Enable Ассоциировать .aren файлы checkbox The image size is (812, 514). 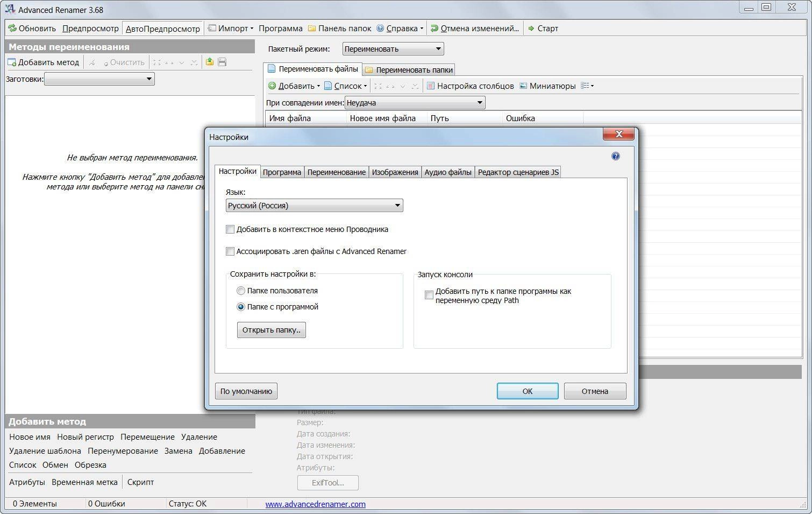click(230, 251)
